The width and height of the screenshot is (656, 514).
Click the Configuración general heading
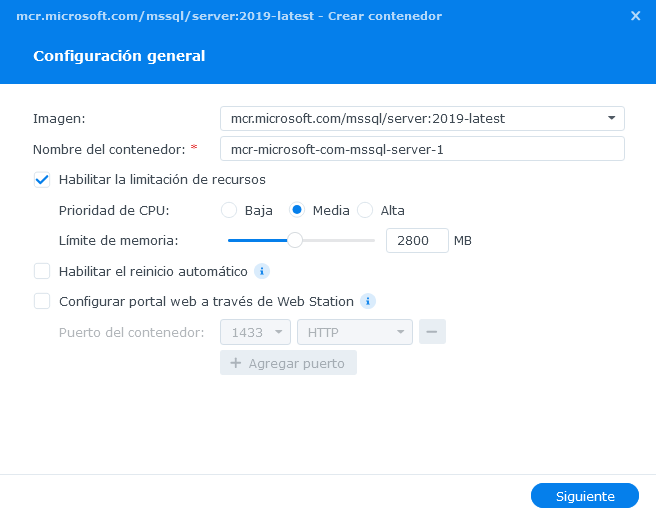(119, 56)
